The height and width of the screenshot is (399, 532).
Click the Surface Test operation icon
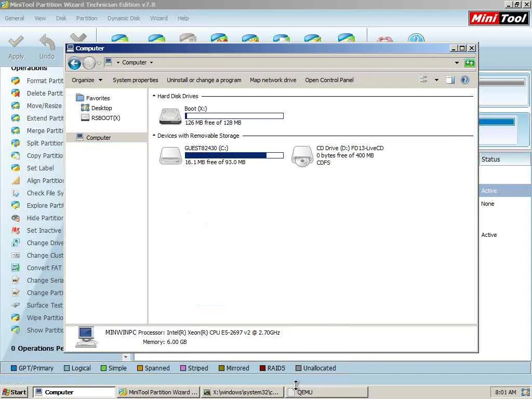click(x=16, y=305)
